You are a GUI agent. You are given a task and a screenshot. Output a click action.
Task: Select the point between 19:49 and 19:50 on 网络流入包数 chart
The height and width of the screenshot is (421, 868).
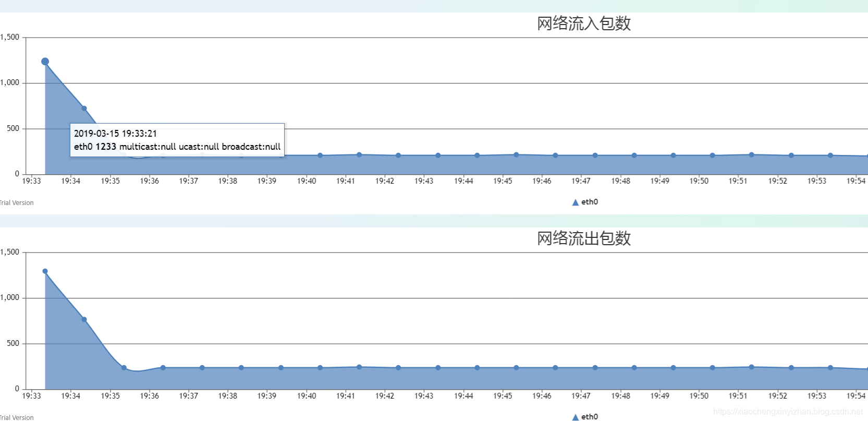tap(673, 155)
